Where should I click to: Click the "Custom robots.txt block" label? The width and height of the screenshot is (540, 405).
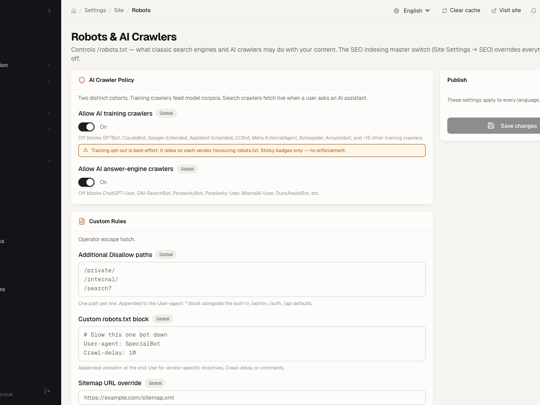[113, 319]
